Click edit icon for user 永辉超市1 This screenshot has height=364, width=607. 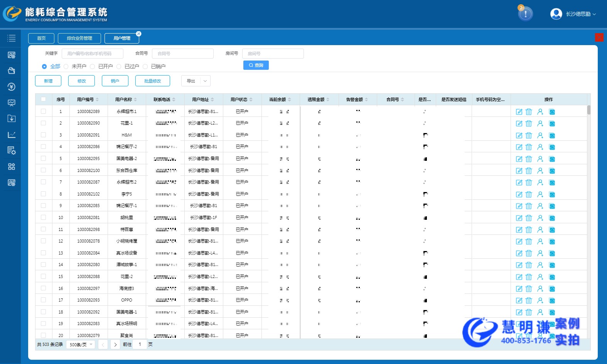[519, 112]
